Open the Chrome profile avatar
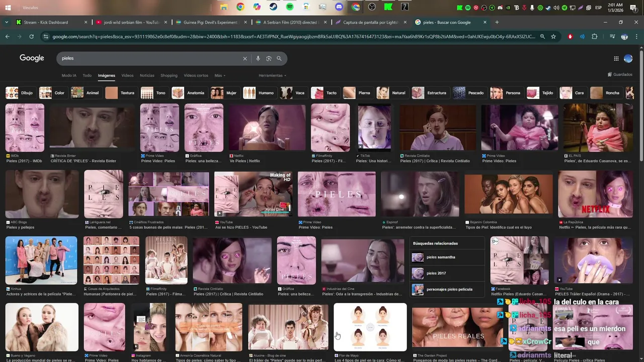This screenshot has width=644, height=362. 624,37
